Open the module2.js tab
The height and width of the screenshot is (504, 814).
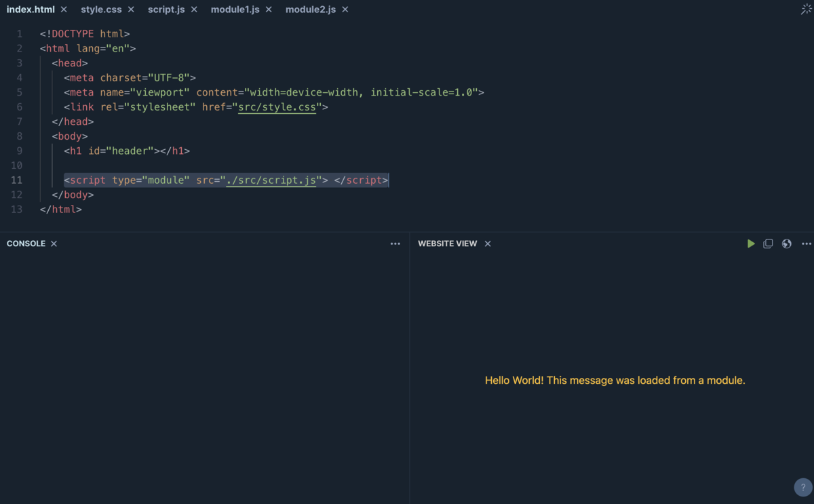[x=311, y=9]
